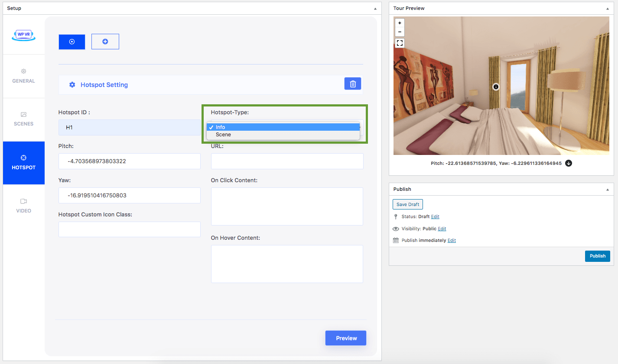
Task: Collapse the Setup panel
Action: 375,9
